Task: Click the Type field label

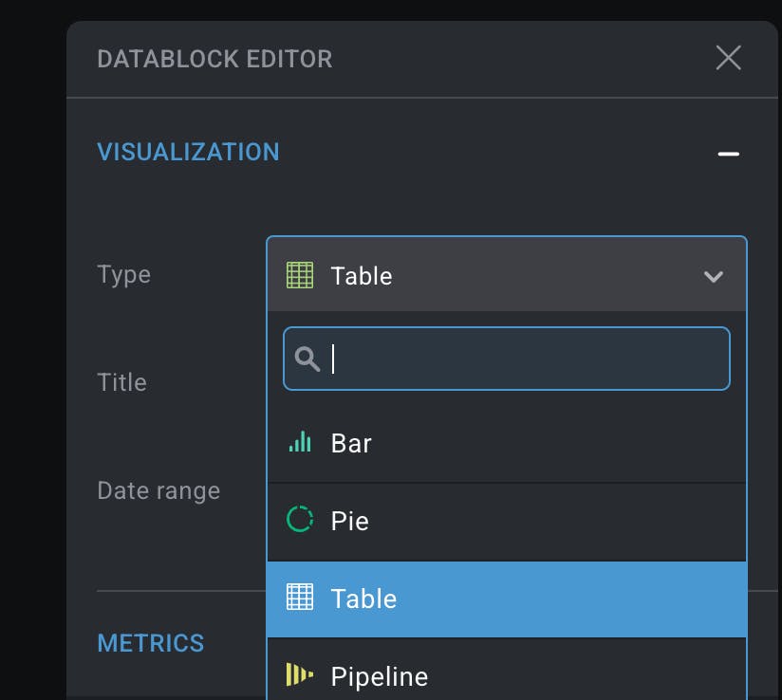Action: point(123,275)
